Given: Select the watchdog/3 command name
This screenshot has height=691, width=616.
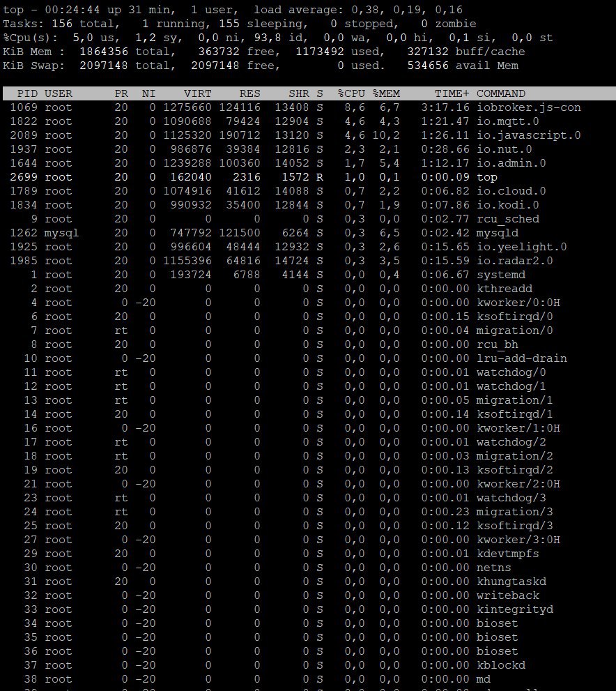Looking at the screenshot, I should [511, 498].
